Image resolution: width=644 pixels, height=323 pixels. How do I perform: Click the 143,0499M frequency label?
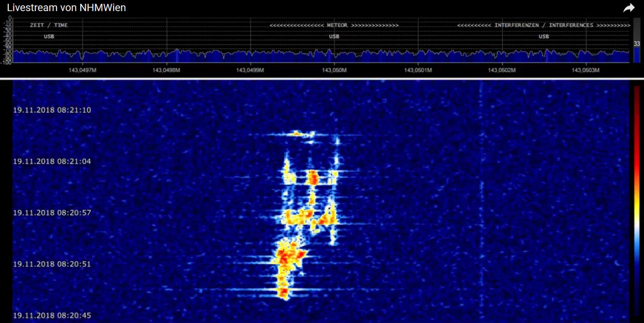[250, 70]
